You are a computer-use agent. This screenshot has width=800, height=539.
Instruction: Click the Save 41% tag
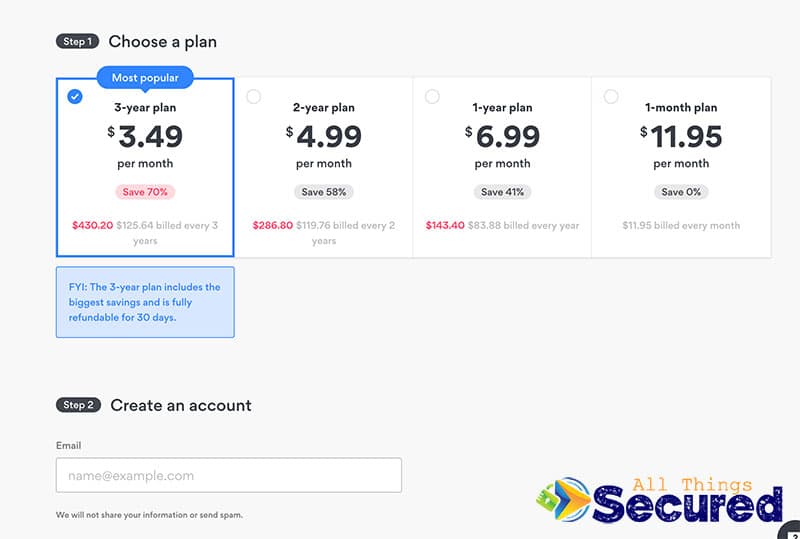[x=503, y=192]
